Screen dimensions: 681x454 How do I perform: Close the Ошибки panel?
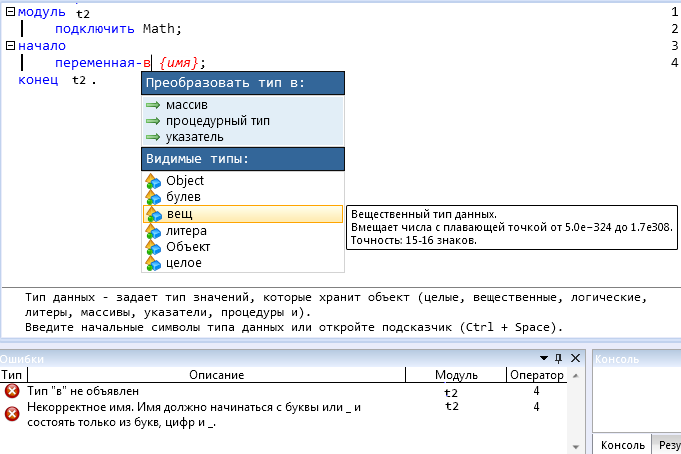(x=575, y=358)
